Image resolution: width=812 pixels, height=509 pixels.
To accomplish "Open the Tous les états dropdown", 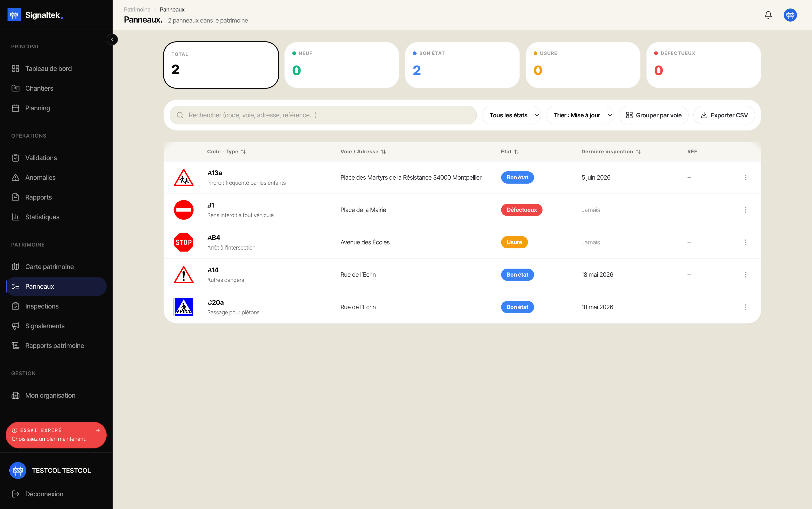I will click(511, 115).
